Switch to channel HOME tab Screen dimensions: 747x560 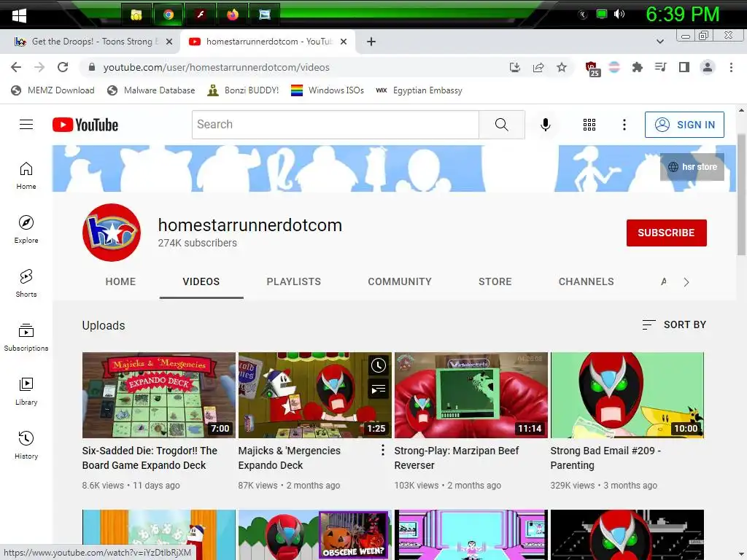pyautogui.click(x=120, y=281)
